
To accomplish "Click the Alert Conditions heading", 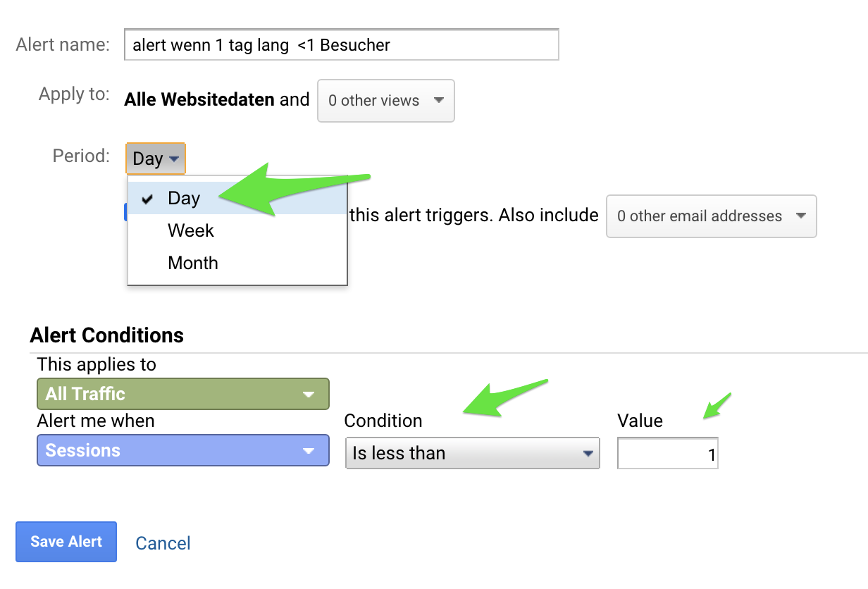I will (107, 335).
